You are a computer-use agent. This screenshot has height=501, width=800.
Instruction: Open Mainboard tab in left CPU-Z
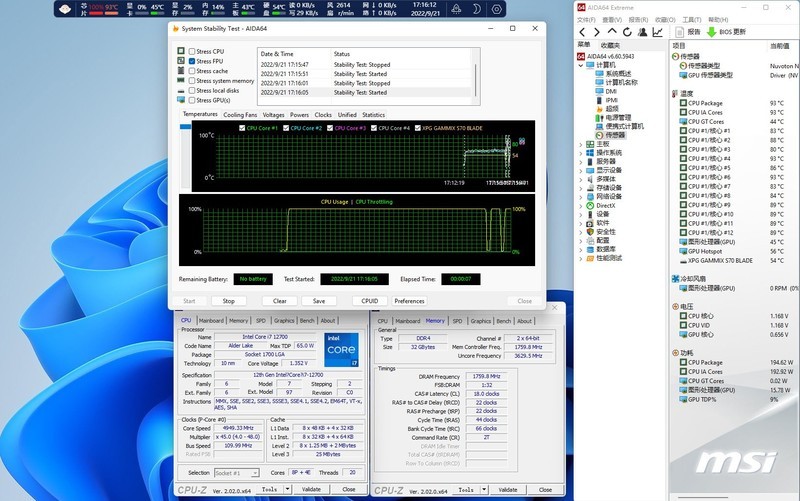(x=211, y=321)
